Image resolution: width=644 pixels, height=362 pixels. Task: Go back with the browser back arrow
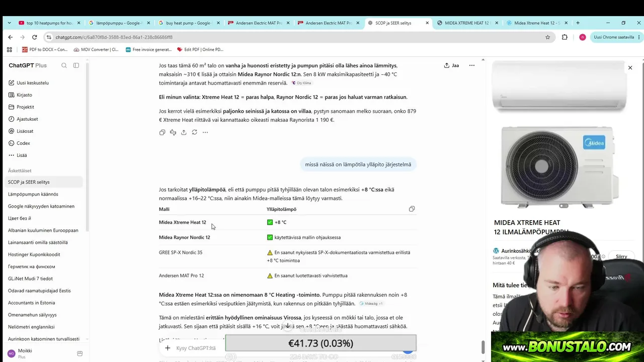click(10, 37)
